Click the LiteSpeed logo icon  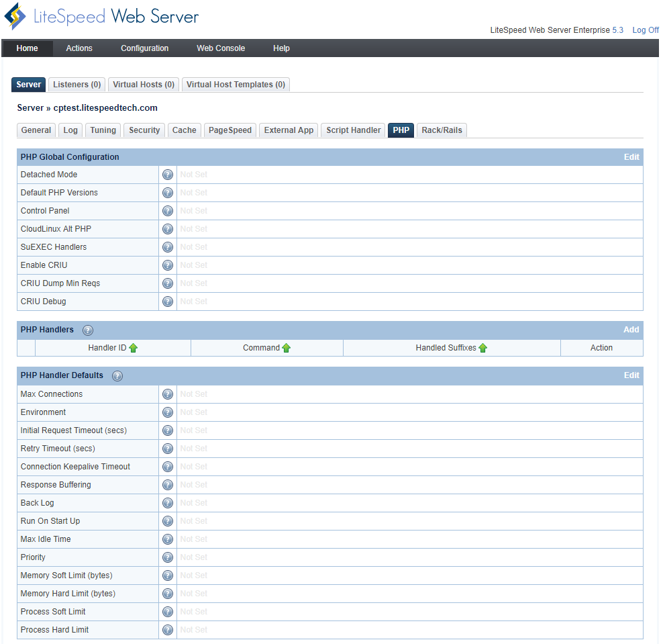(15, 16)
